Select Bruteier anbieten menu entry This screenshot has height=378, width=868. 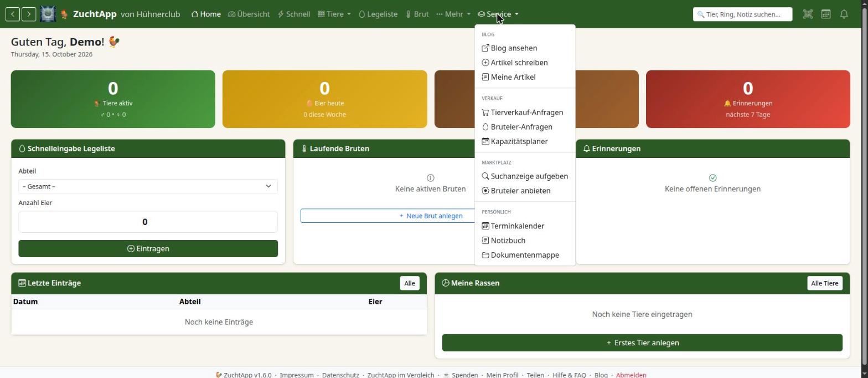click(x=525, y=191)
